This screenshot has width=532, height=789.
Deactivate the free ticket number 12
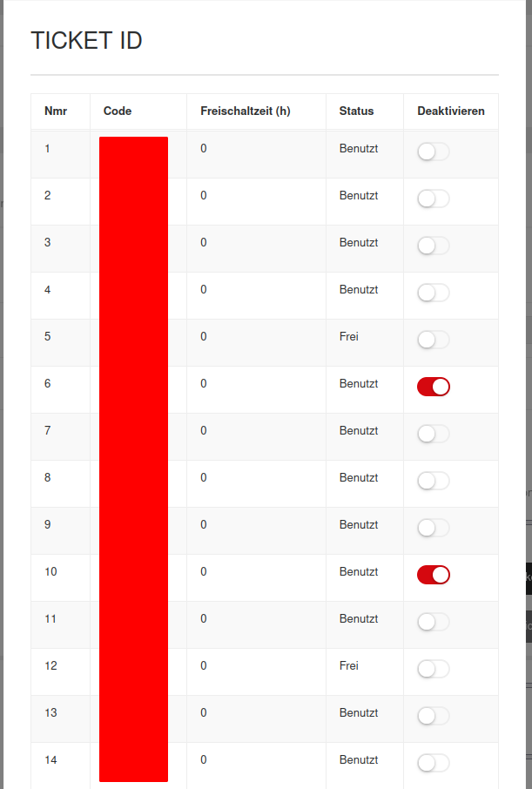point(433,669)
